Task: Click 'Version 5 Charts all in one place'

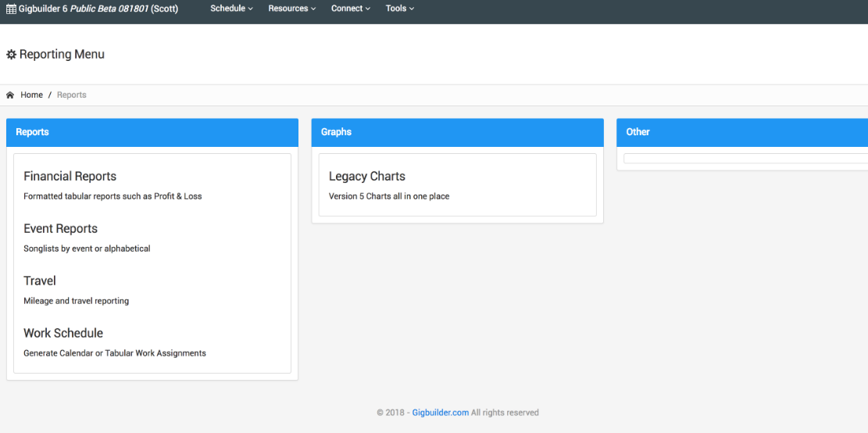Action: (x=388, y=196)
